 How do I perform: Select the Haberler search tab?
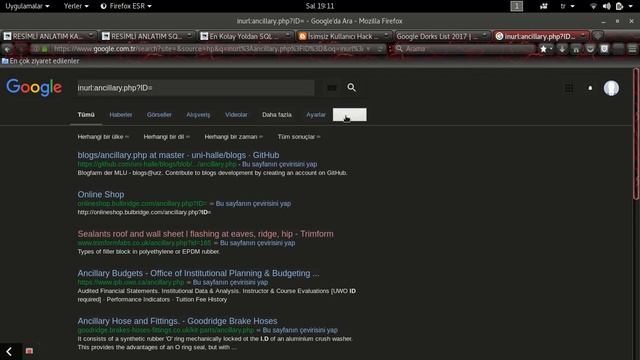121,115
